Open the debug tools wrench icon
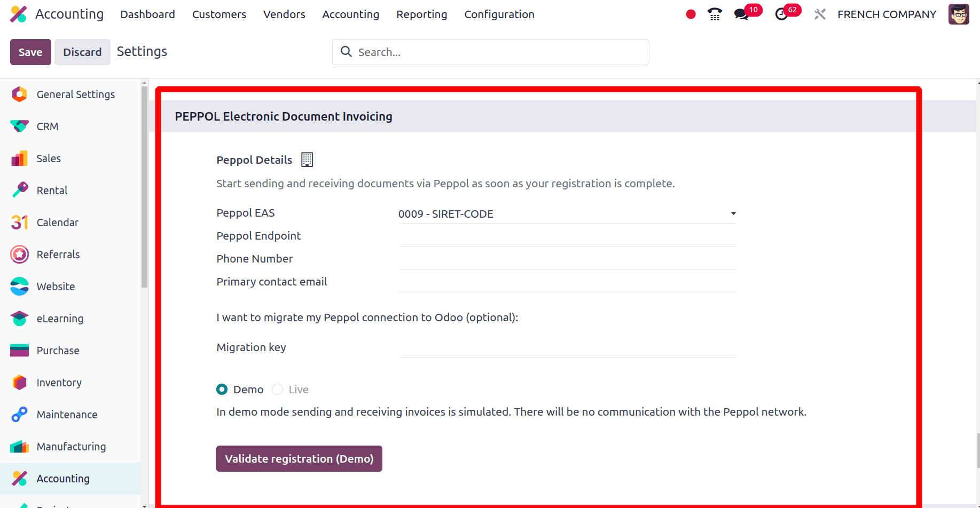The height and width of the screenshot is (508, 980). tap(820, 14)
